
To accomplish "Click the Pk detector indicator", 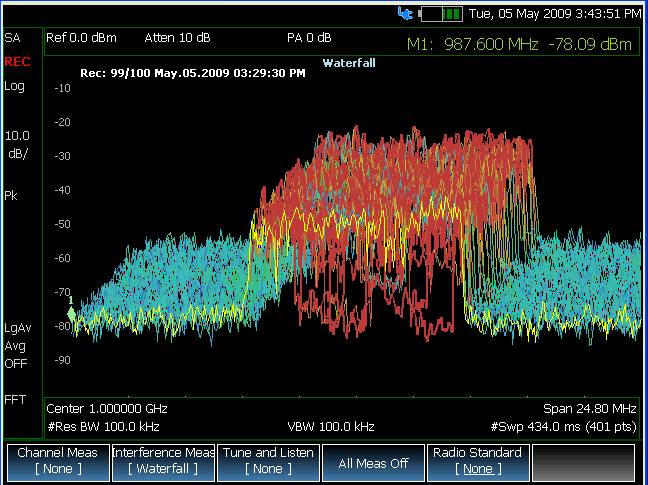I will coord(11,196).
